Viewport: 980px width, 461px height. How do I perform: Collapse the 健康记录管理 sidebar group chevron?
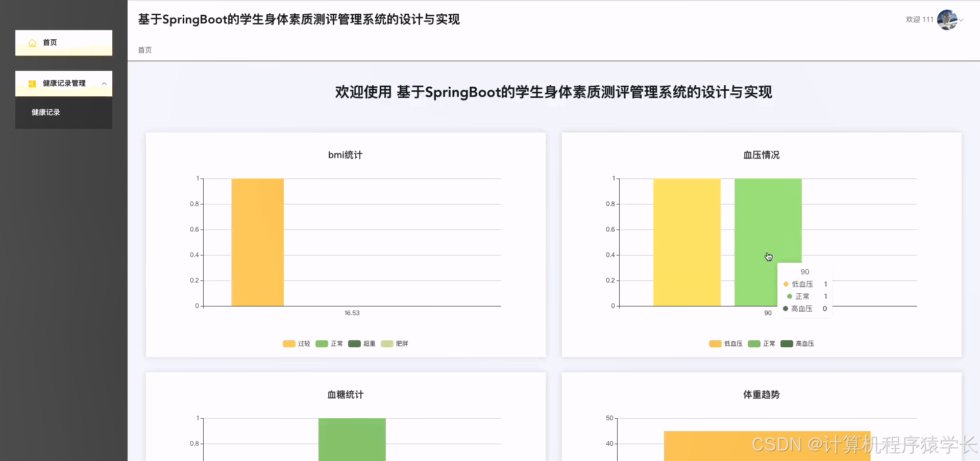pos(104,84)
